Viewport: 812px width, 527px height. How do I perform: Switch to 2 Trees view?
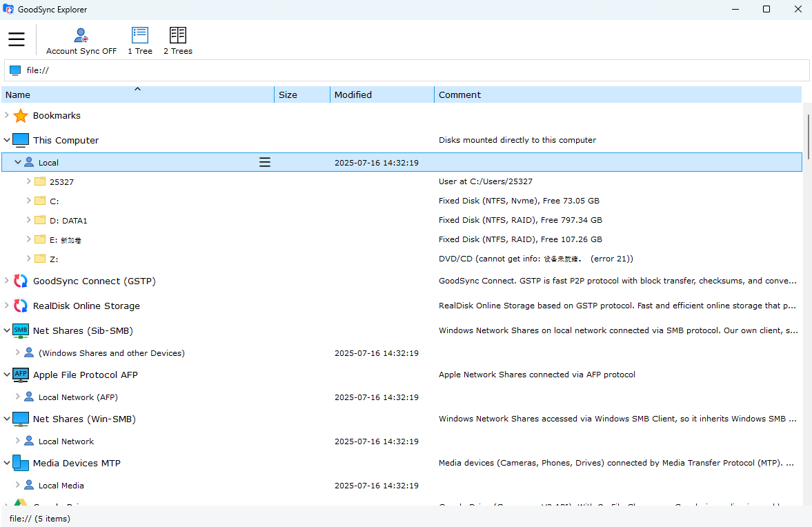coord(178,41)
